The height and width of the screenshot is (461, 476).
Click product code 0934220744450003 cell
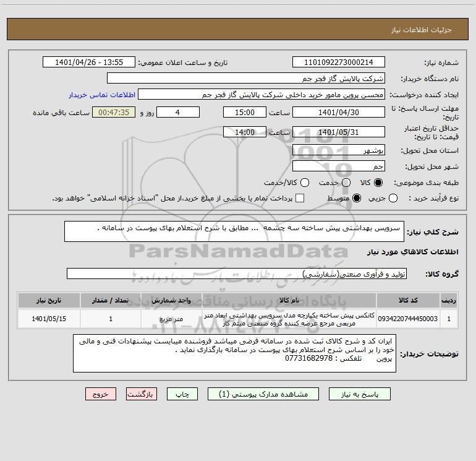click(408, 319)
